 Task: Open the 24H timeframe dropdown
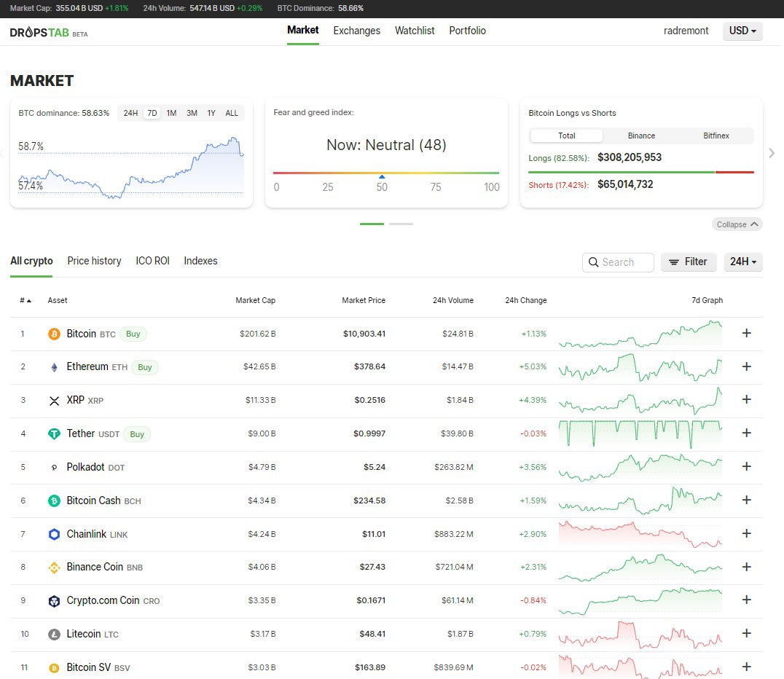click(x=743, y=262)
